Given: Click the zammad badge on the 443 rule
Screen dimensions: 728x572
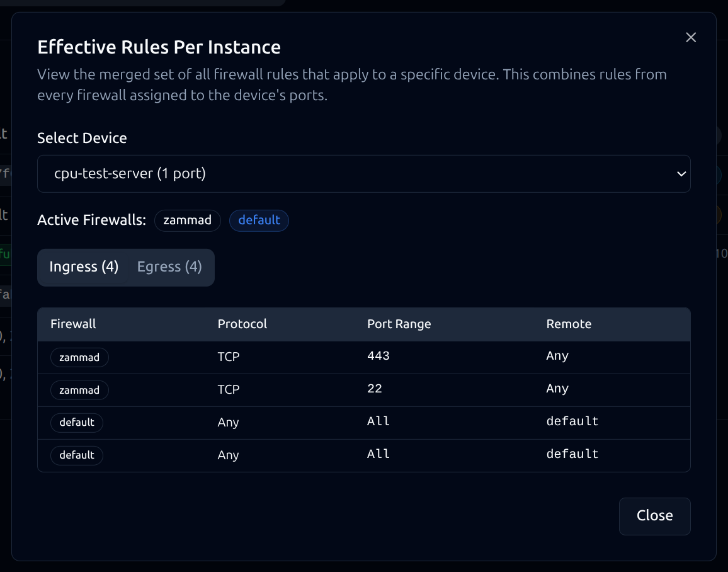Looking at the screenshot, I should click(79, 357).
